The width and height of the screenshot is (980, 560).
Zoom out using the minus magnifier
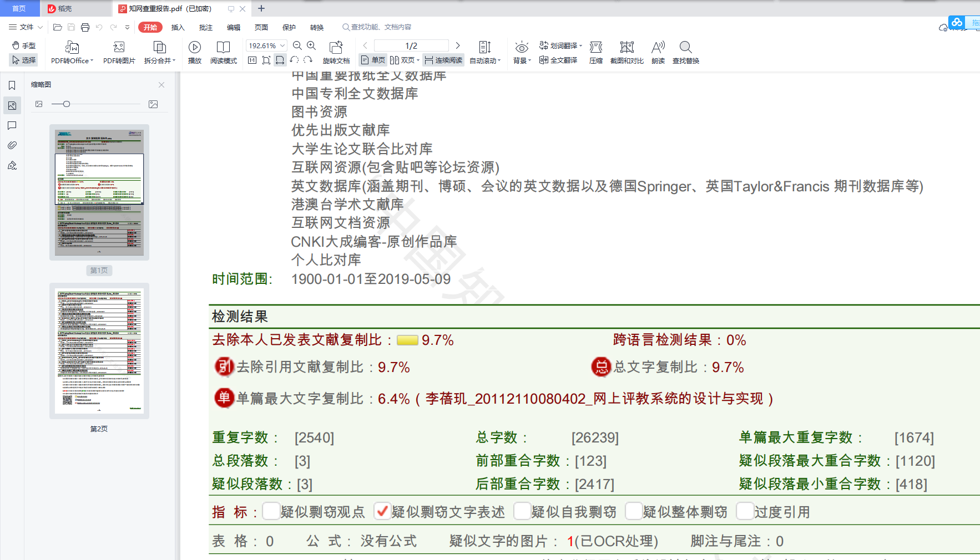[x=297, y=45]
